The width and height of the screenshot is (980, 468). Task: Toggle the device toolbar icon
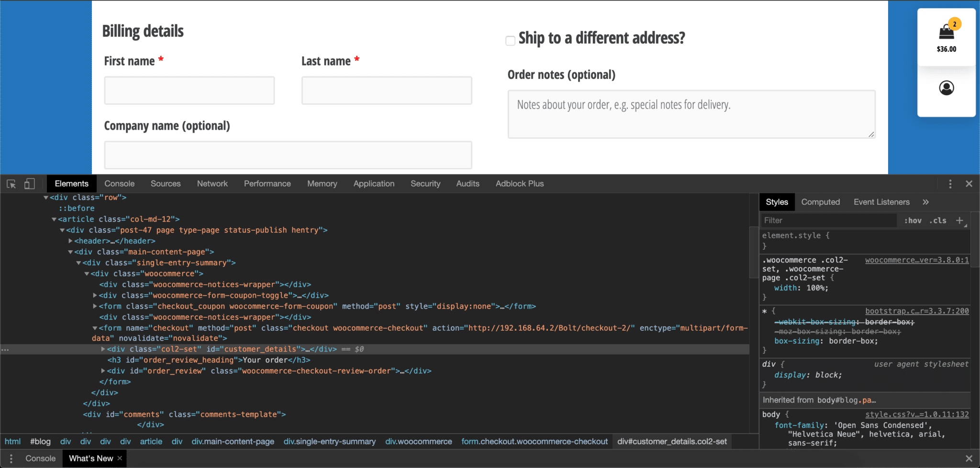[30, 184]
